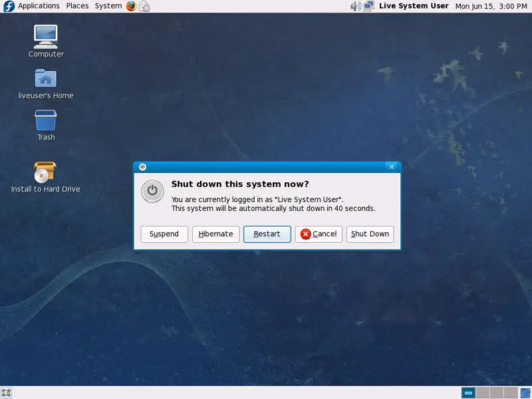Screen dimensions: 532x399
Task: Cancel the shut down dialog
Action: (x=319, y=234)
